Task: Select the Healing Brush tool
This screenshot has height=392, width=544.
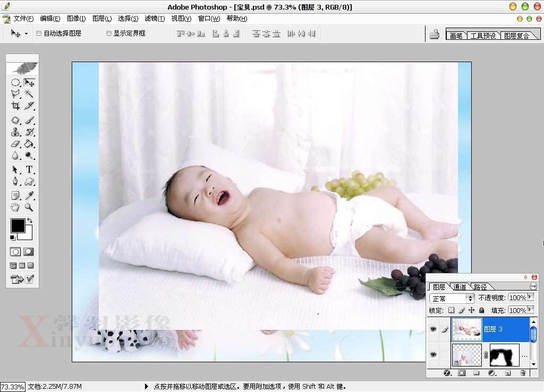Action: click(x=15, y=120)
